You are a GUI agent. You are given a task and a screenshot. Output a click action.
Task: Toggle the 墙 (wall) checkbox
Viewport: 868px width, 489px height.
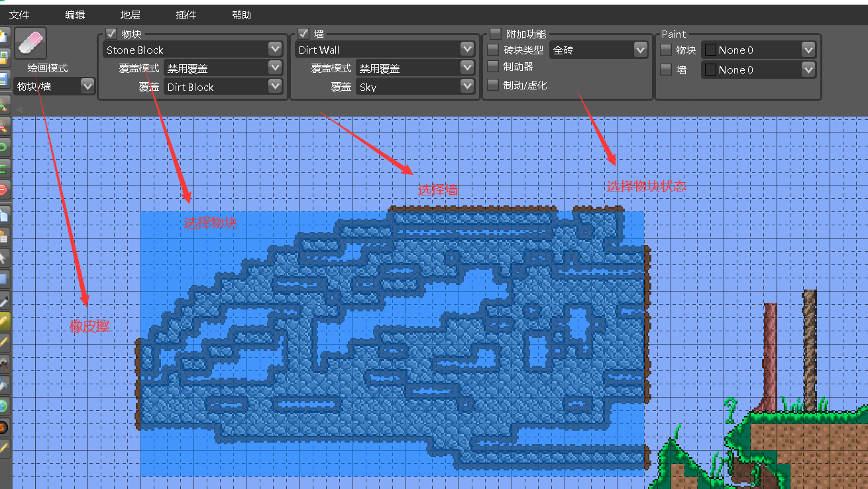pyautogui.click(x=303, y=34)
